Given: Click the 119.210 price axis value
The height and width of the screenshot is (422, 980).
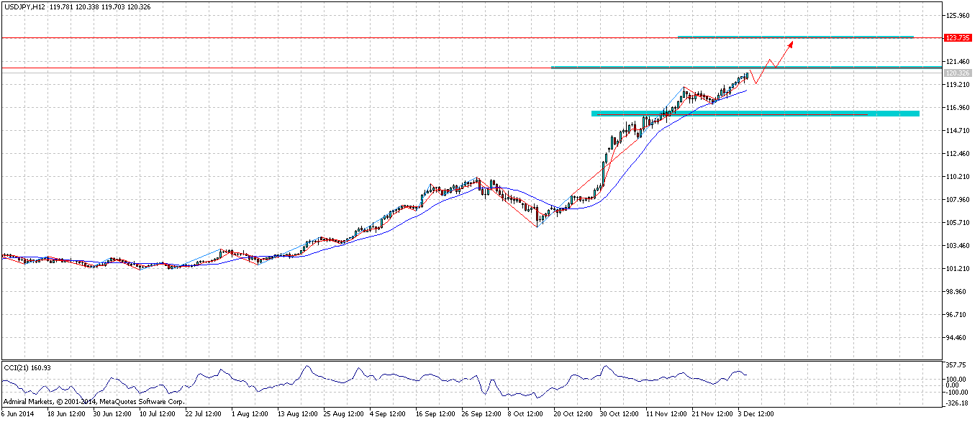Looking at the screenshot, I should click(959, 85).
